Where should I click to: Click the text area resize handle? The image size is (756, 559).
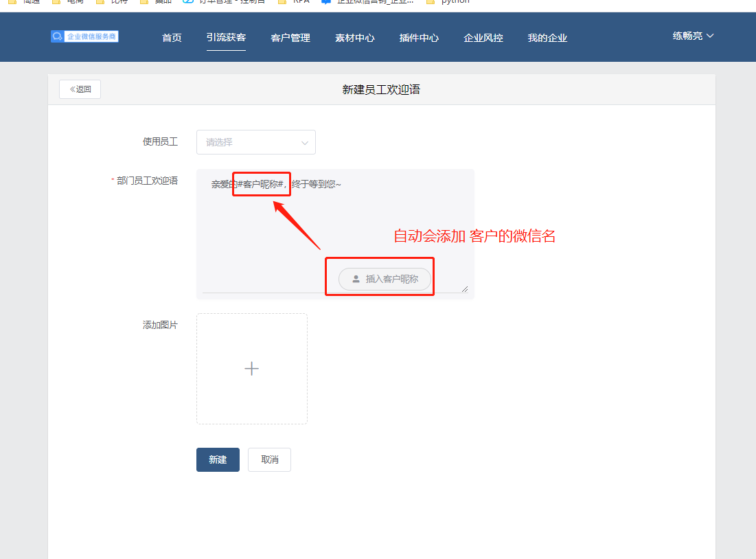click(465, 289)
